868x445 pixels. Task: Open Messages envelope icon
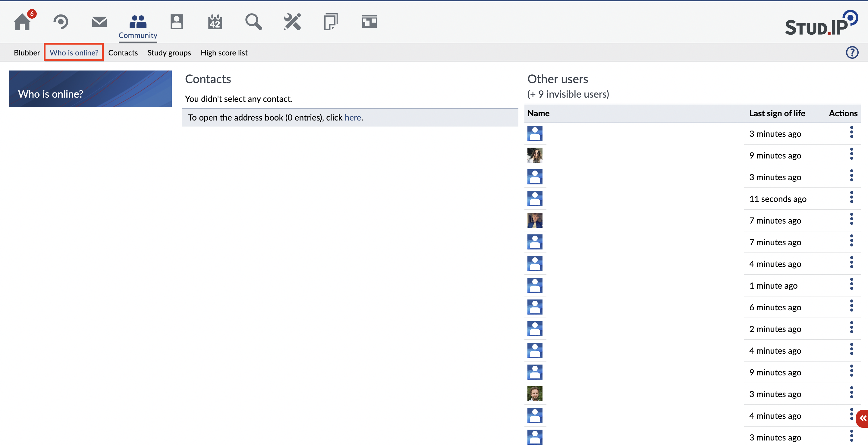tap(99, 22)
